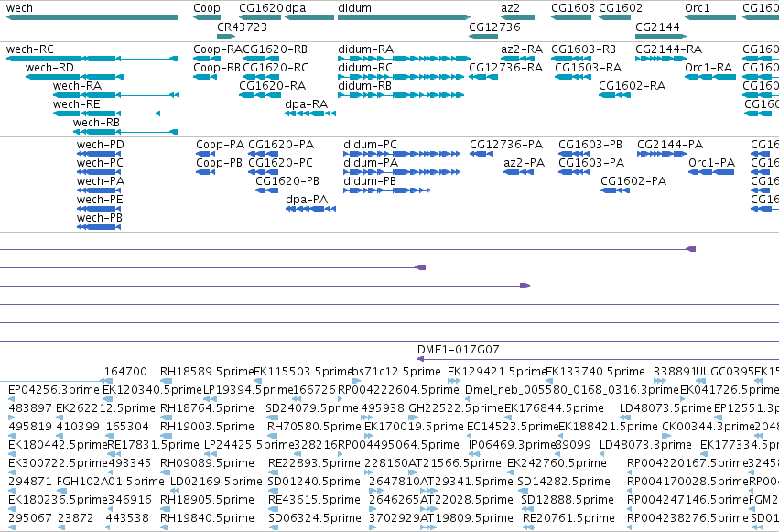Select the CG1603-PB protein feature
This screenshot has width=779, height=532.
tap(574, 154)
